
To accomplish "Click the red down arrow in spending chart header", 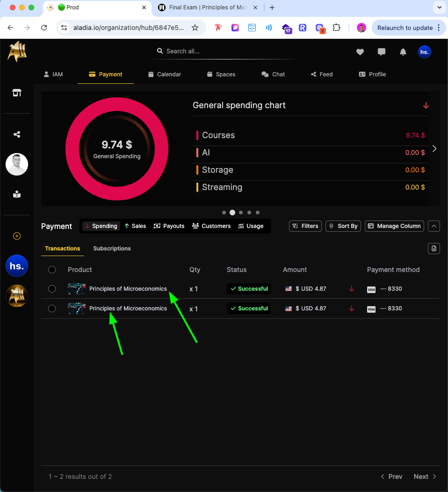I will [x=426, y=105].
